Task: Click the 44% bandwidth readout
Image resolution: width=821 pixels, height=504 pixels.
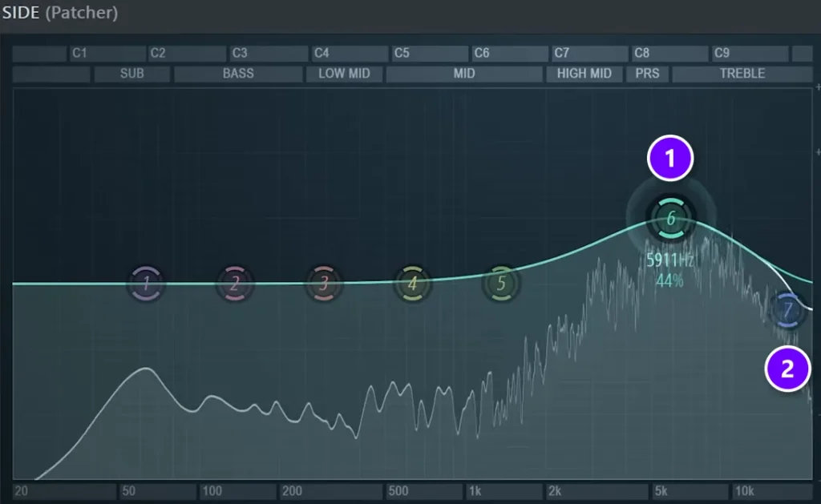Action: 669,281
